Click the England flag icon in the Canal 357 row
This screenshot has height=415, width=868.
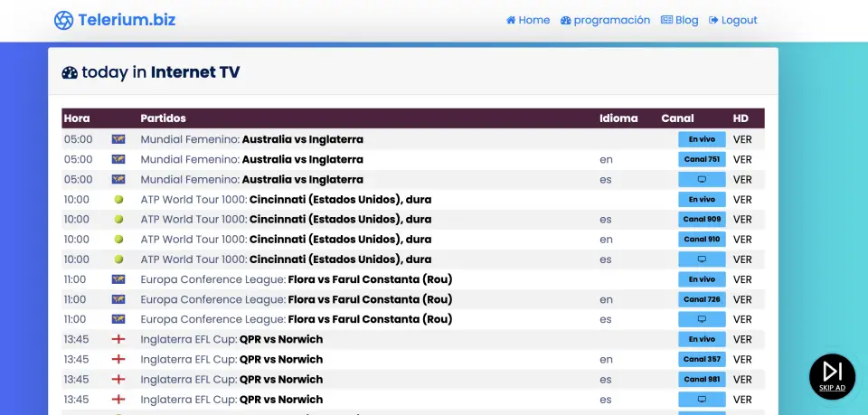click(118, 359)
